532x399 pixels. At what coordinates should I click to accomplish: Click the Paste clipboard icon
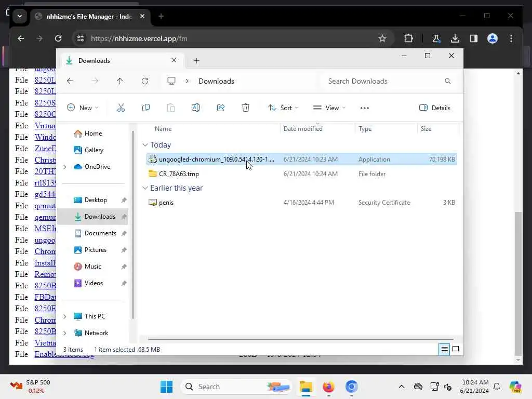point(171,108)
